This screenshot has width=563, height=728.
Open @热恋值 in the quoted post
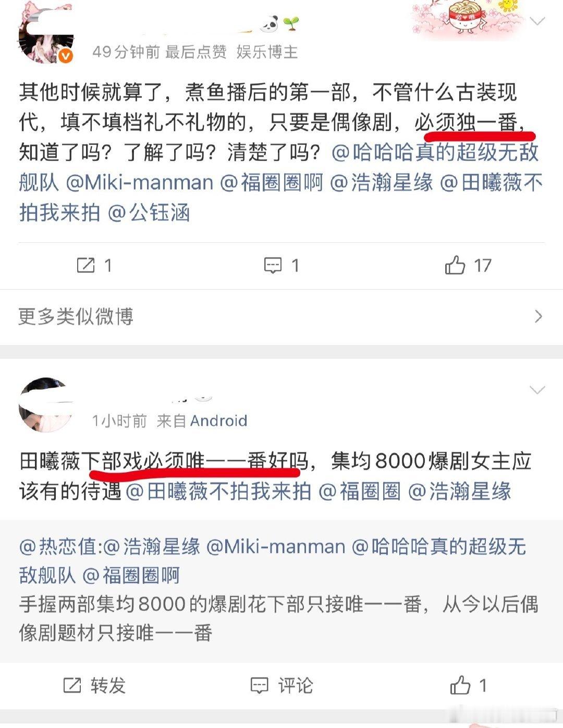tap(58, 547)
